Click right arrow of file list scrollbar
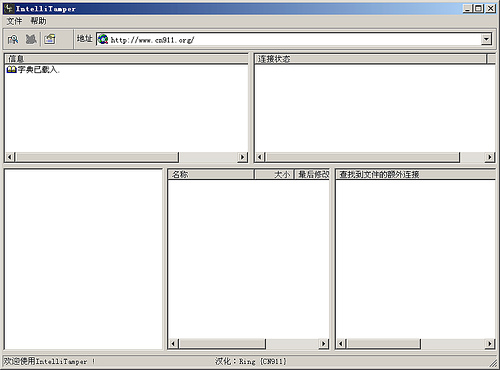This screenshot has width=500, height=370. pyautogui.click(x=323, y=344)
